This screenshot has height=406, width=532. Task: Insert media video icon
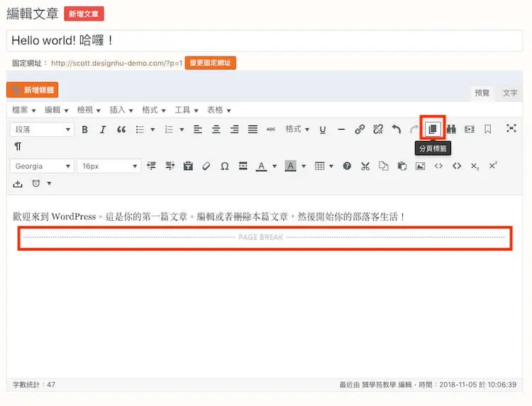click(x=470, y=129)
